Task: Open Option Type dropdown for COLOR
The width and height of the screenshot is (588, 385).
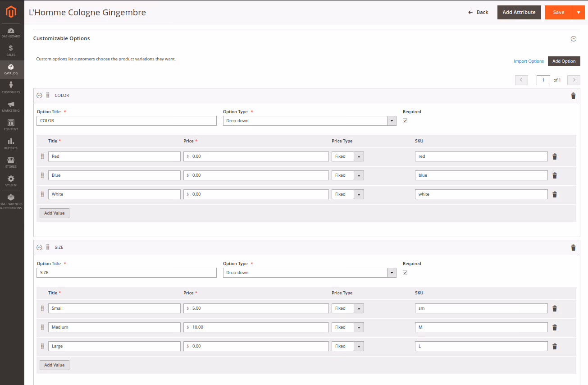Action: [x=310, y=121]
